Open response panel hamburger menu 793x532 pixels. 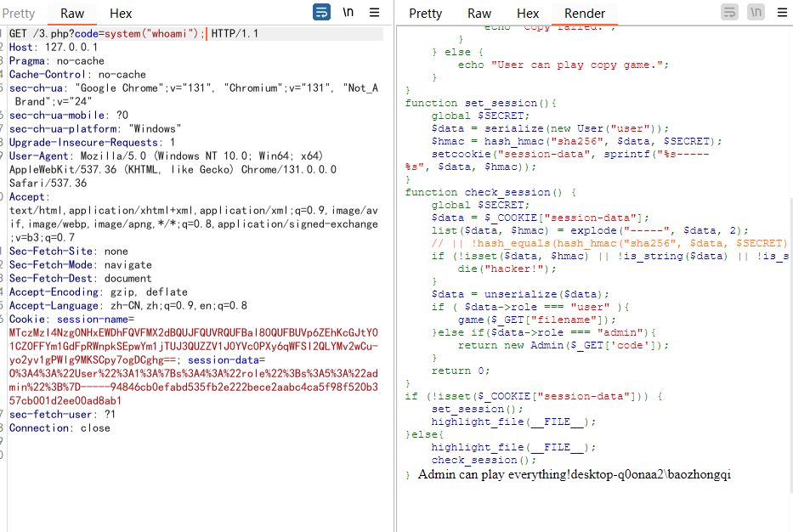tap(782, 12)
